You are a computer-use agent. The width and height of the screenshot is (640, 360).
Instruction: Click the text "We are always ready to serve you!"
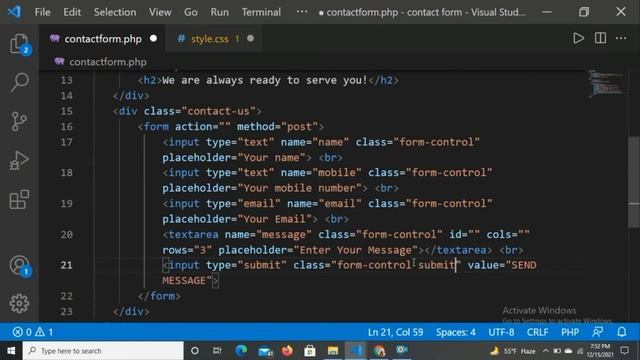pos(265,80)
